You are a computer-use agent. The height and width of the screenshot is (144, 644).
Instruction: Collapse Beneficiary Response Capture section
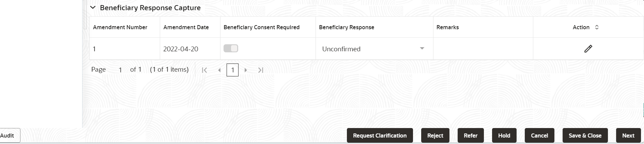93,7
